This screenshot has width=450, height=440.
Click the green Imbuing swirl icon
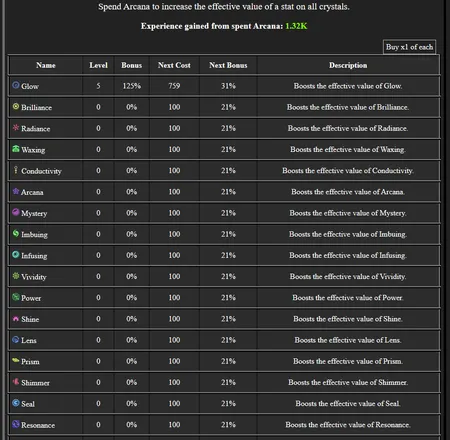pyautogui.click(x=16, y=233)
